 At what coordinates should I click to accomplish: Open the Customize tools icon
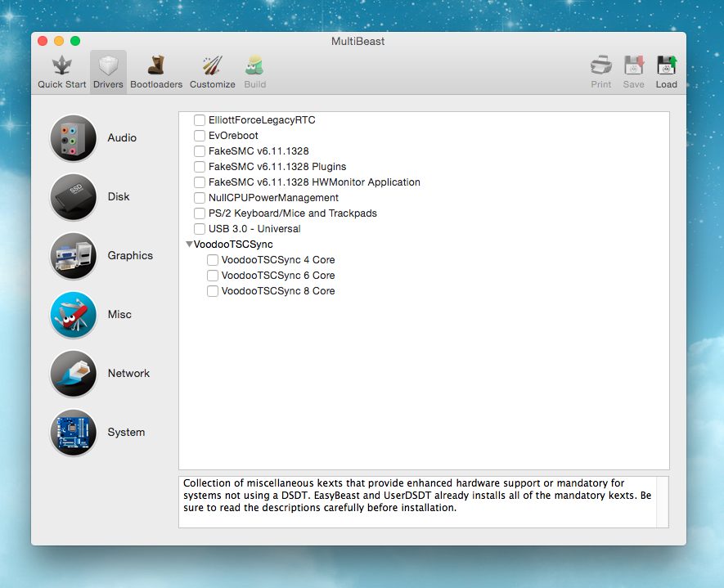[213, 65]
